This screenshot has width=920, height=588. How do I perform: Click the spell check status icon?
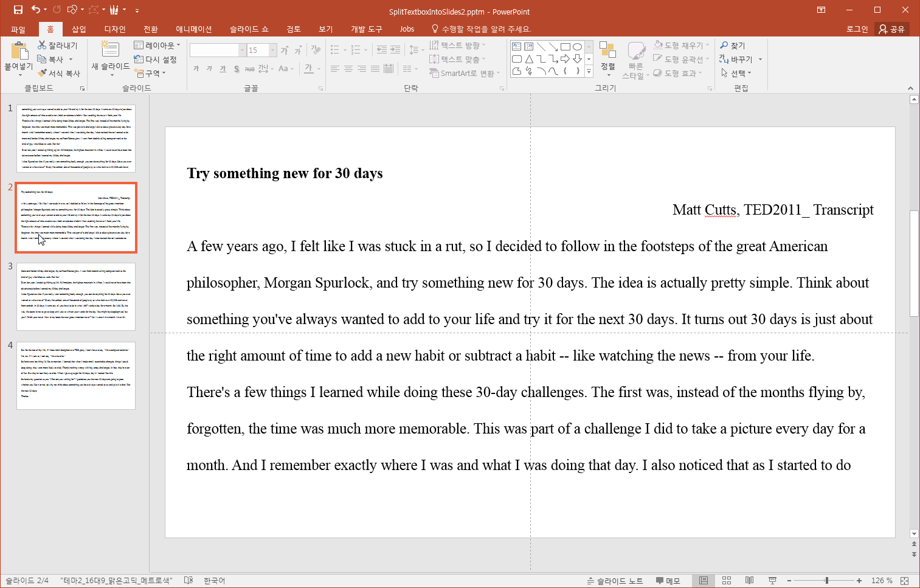(x=188, y=581)
